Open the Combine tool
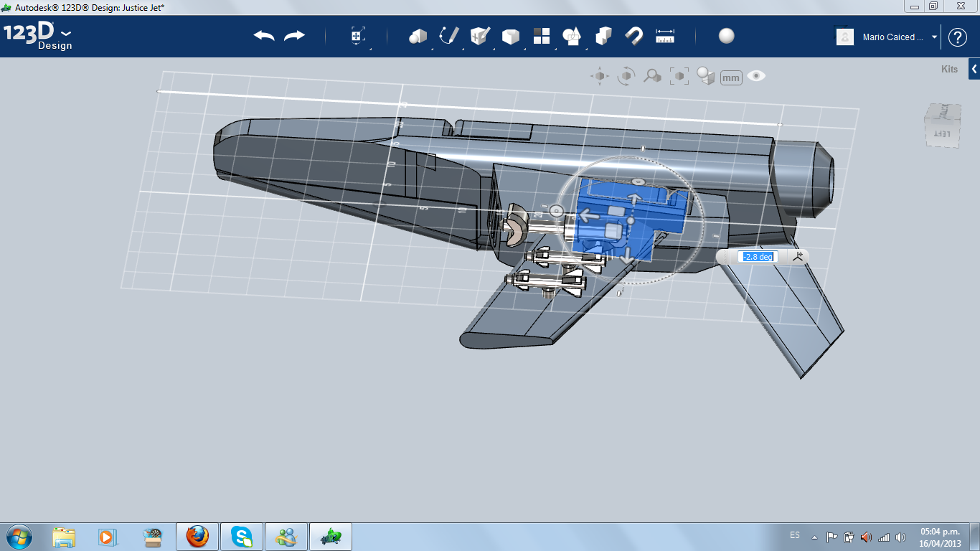This screenshot has width=980, height=551. point(603,36)
